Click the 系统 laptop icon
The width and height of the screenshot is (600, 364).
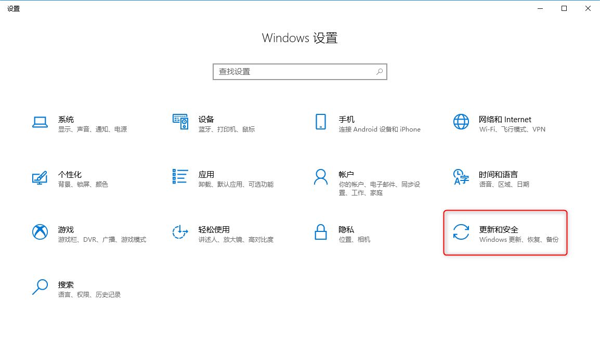(40, 122)
